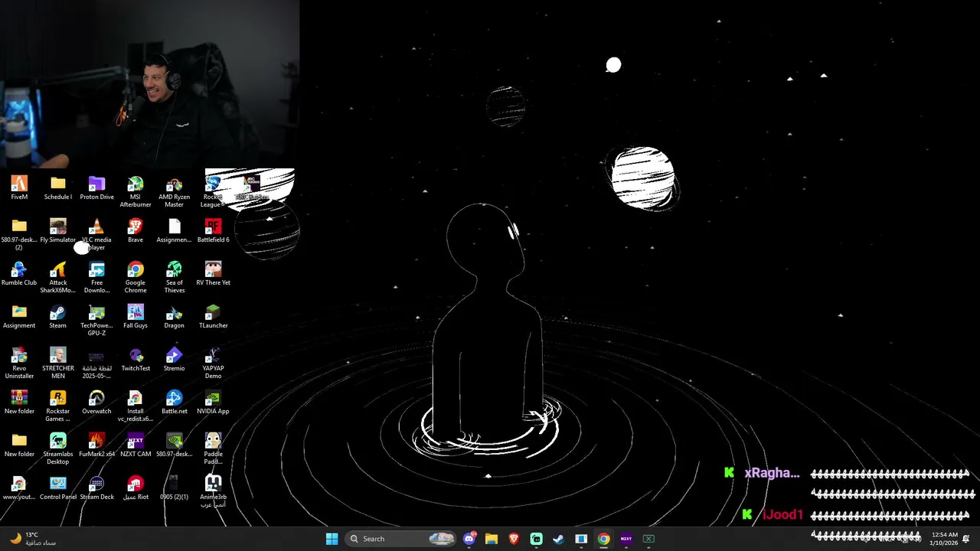Image resolution: width=980 pixels, height=551 pixels.
Task: Open the NVIDIA App shortcut
Action: [x=213, y=403]
